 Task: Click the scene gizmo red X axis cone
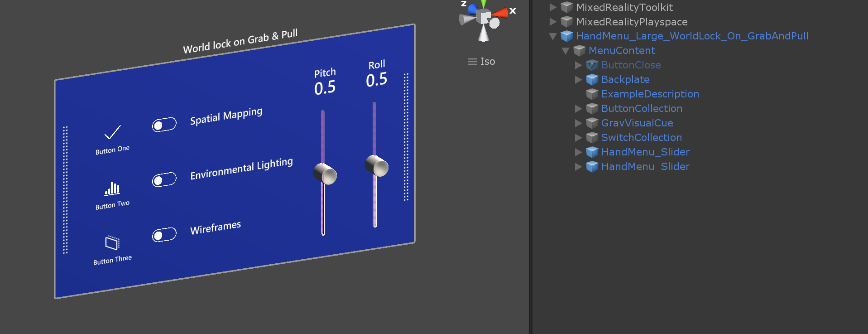pos(501,13)
